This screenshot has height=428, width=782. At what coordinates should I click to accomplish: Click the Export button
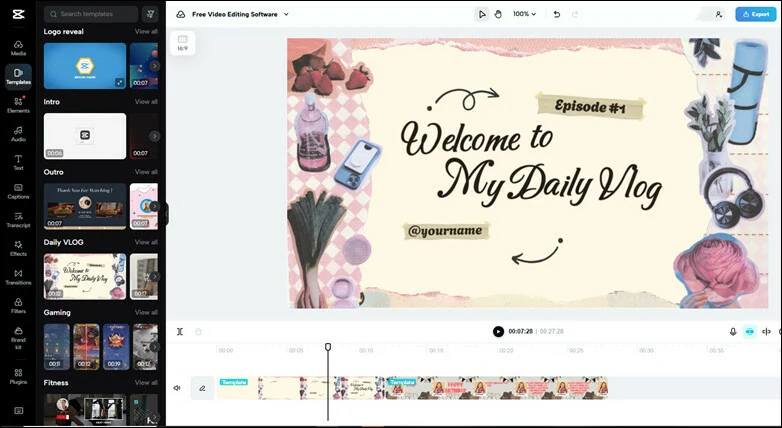point(756,14)
